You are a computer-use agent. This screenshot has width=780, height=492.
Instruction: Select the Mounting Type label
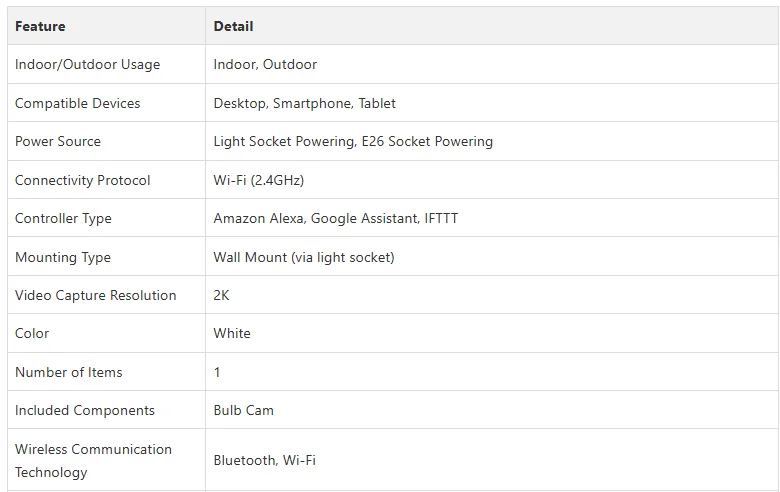(x=62, y=257)
